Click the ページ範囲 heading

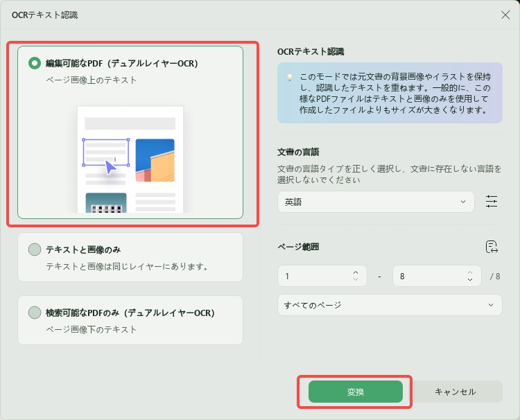click(x=298, y=247)
